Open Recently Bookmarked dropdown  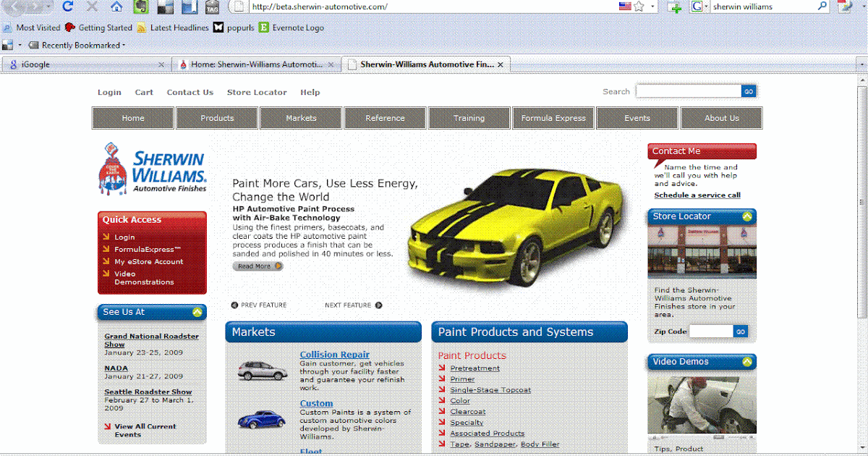click(x=77, y=45)
